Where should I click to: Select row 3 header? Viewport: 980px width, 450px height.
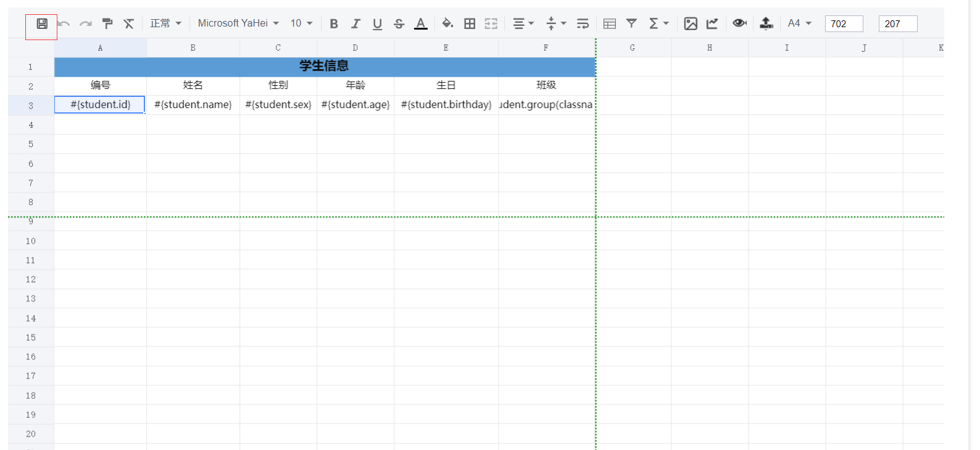[x=31, y=106]
